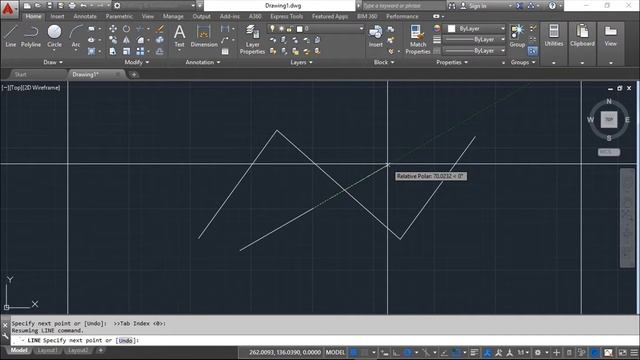Expand the Groups panel

pyautogui.click(x=523, y=62)
